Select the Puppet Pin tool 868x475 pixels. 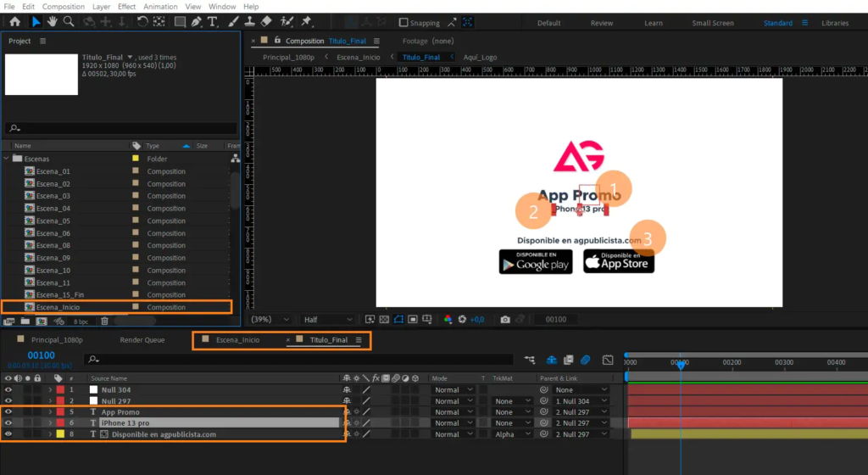click(306, 21)
